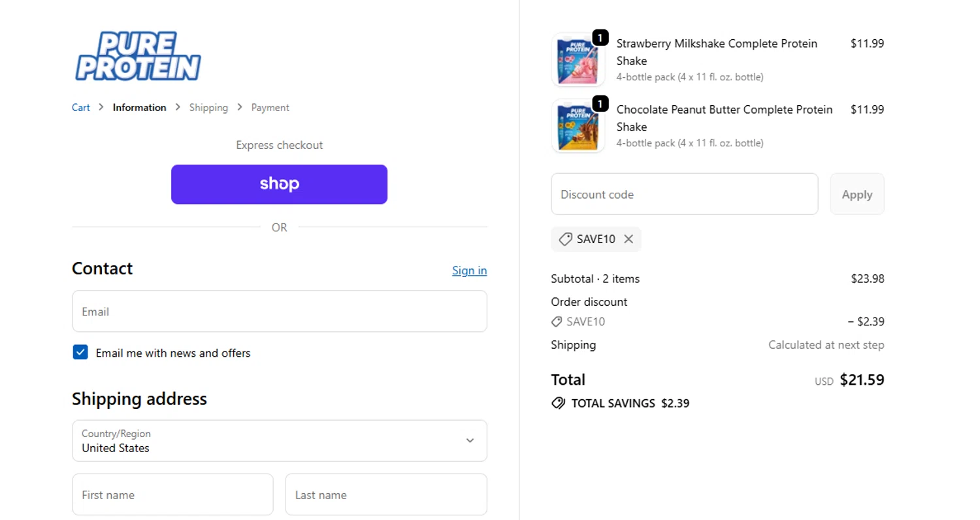This screenshot has height=520, width=980.
Task: Select the Payment breadcrumb step
Action: tap(270, 107)
